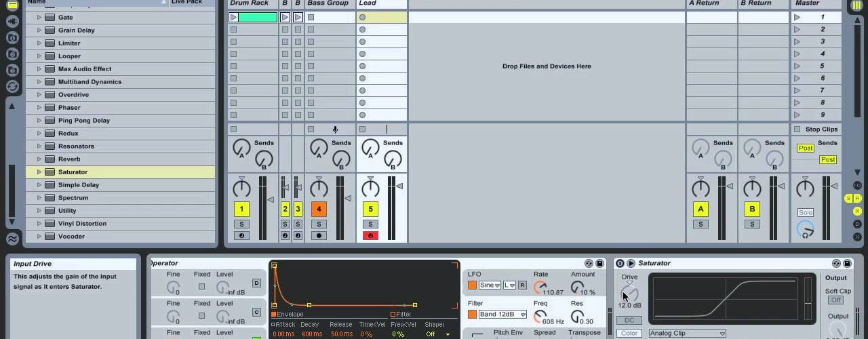Toggle the Filter on switch in Operator
The height and width of the screenshot is (339, 868).
tap(472, 314)
